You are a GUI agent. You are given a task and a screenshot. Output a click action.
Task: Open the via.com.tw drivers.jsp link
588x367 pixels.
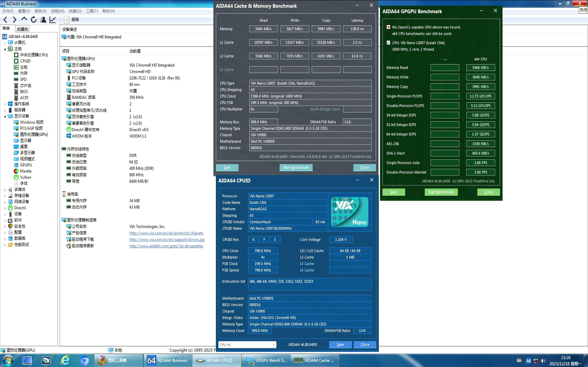(x=167, y=239)
